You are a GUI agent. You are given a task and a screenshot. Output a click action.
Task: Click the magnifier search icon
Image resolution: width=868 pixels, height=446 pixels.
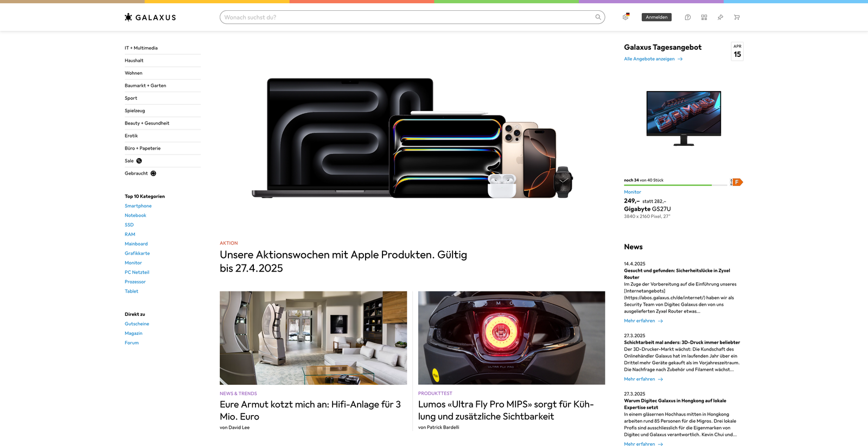point(598,17)
